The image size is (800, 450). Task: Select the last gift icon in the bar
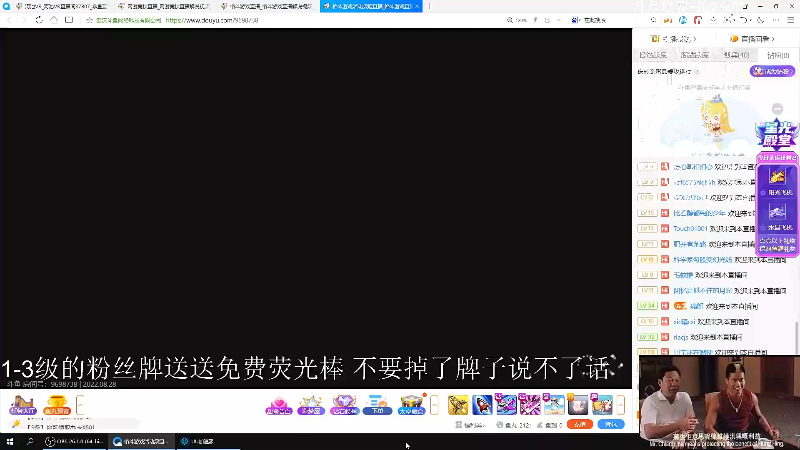click(602, 405)
